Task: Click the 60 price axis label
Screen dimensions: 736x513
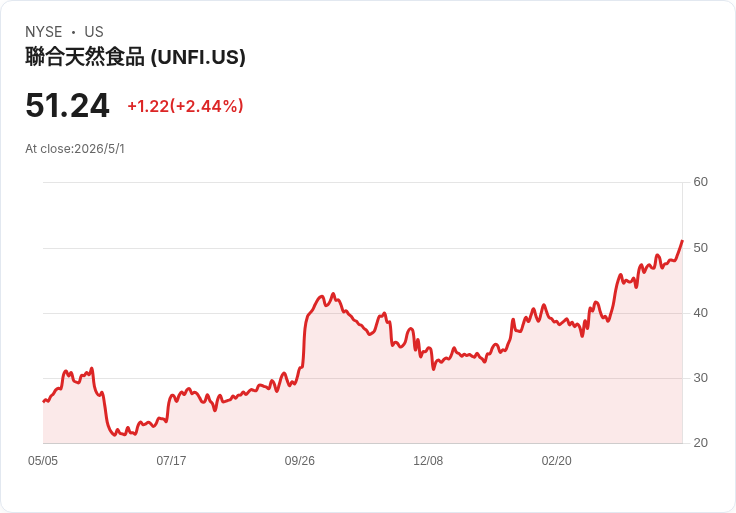Action: 700,182
